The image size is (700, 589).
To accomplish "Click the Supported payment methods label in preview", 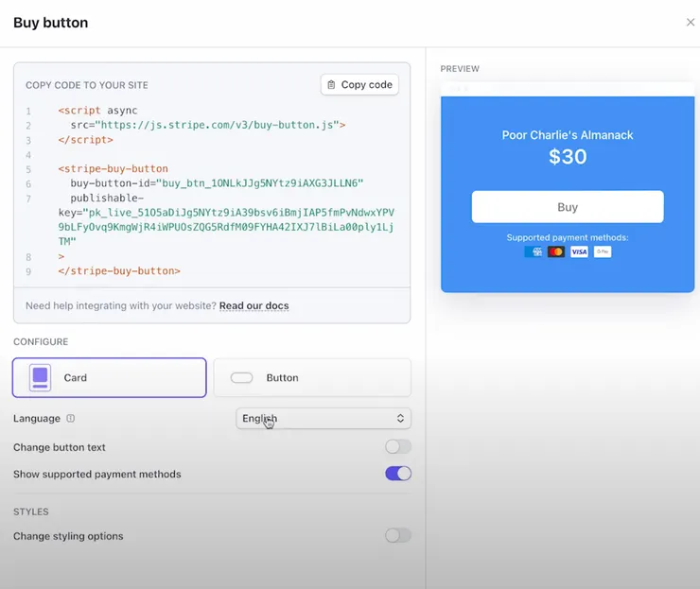I will click(568, 237).
